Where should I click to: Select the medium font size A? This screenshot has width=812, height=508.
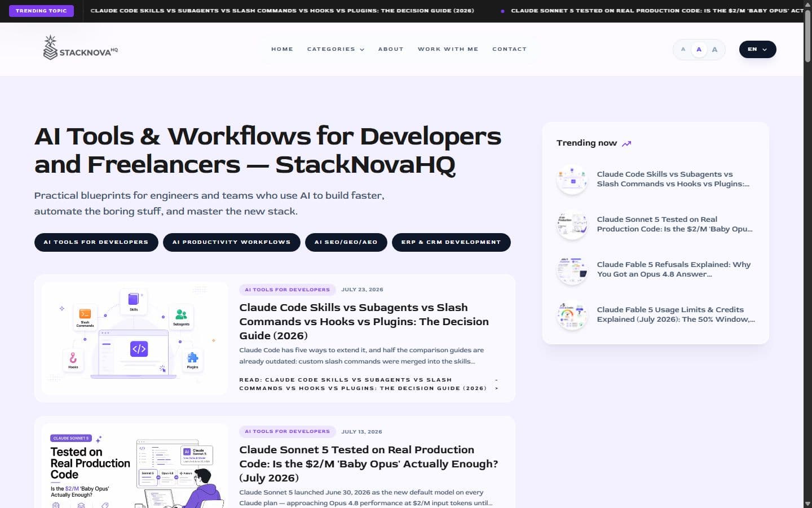coord(699,50)
